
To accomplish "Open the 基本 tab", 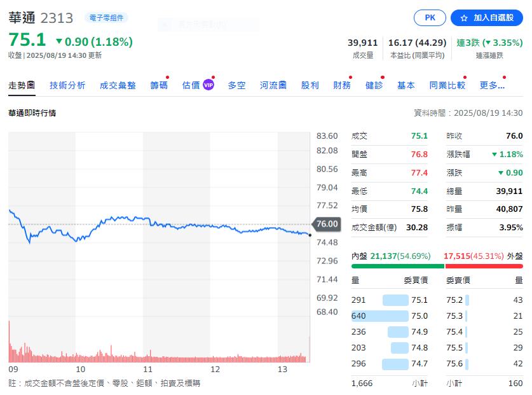I will [x=406, y=85].
